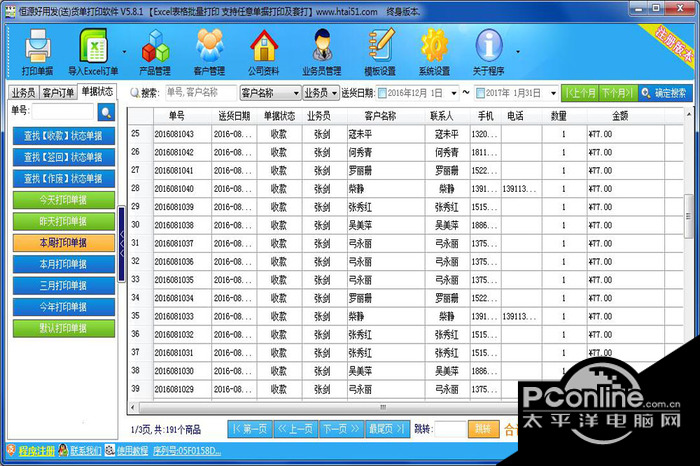Open 业务员管理 salesman icon

(321, 52)
